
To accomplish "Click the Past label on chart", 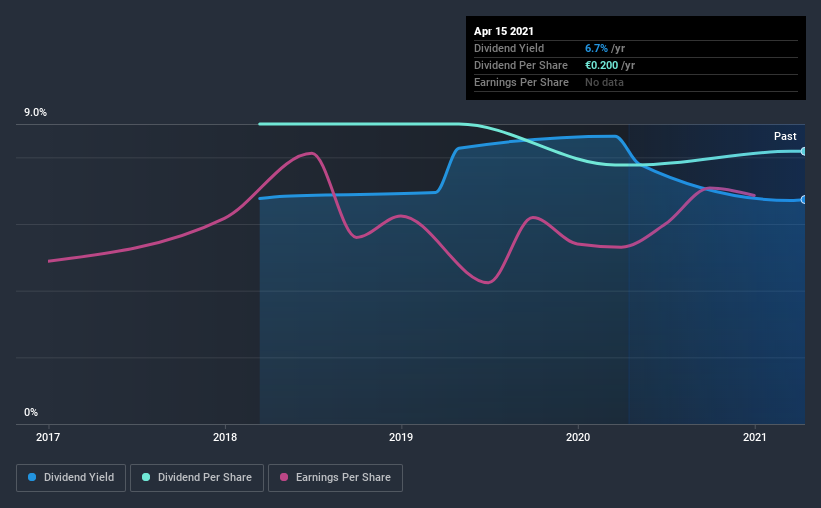I will 785,136.
